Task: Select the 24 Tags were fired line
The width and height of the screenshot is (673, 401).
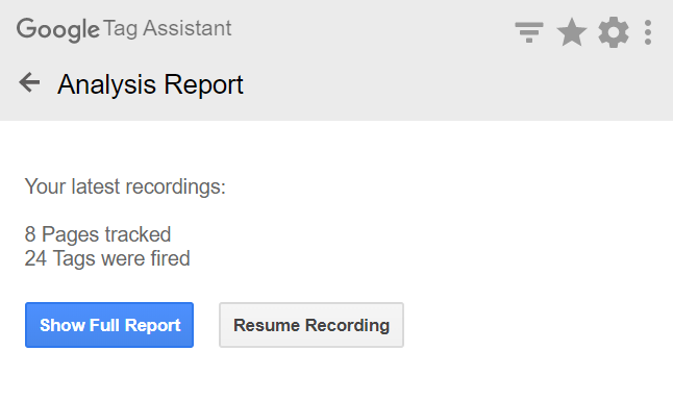Action: [x=107, y=259]
